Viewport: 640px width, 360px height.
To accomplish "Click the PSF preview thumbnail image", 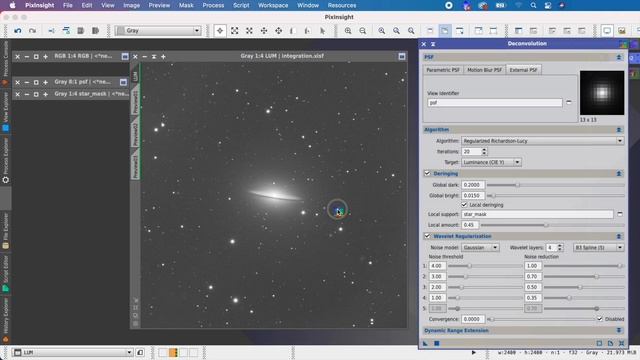I will point(602,93).
